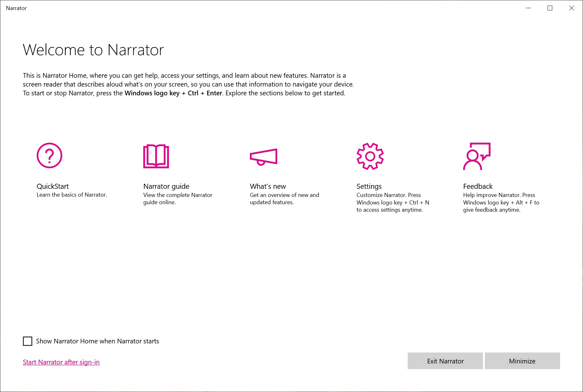
Task: Maximize the Narrator window
Action: (x=550, y=8)
